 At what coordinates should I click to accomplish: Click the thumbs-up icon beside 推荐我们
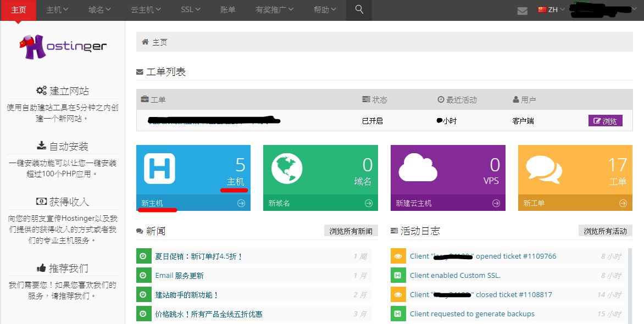[41, 268]
